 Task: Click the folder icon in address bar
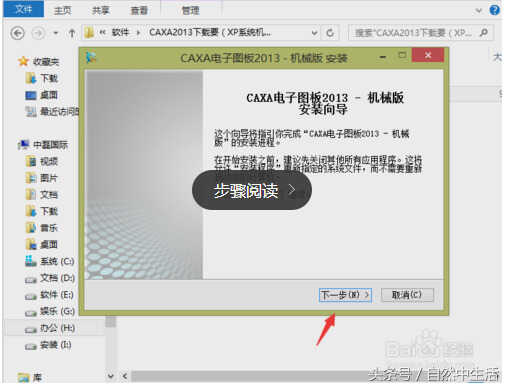(x=89, y=33)
